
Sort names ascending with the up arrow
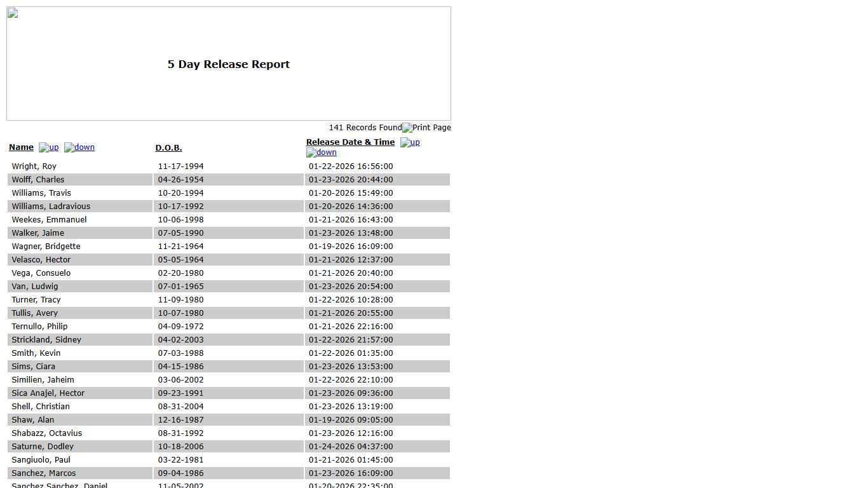point(48,147)
